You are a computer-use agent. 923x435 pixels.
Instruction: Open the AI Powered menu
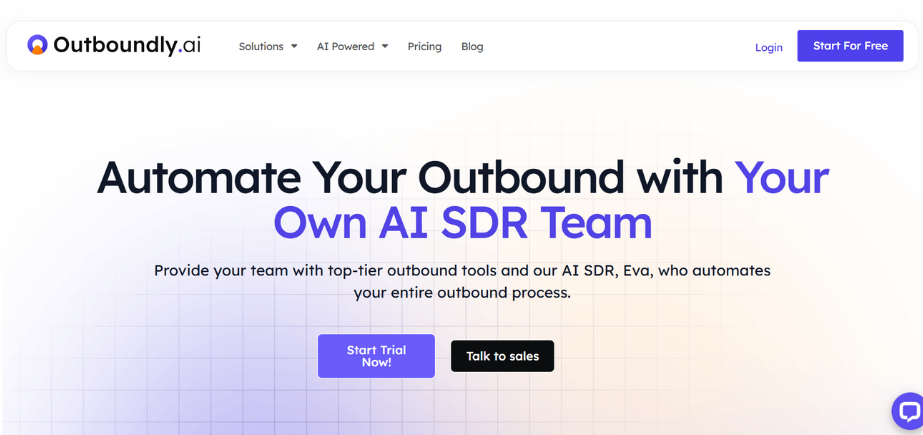pyautogui.click(x=352, y=47)
